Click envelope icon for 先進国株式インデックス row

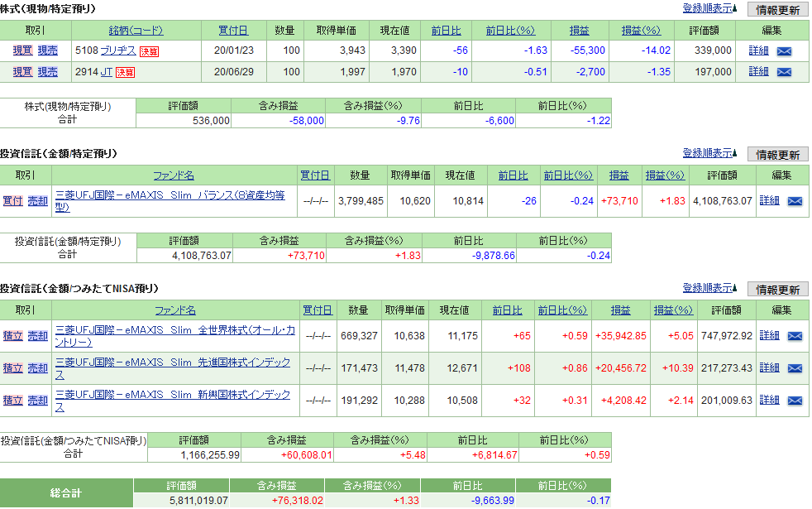pos(795,368)
